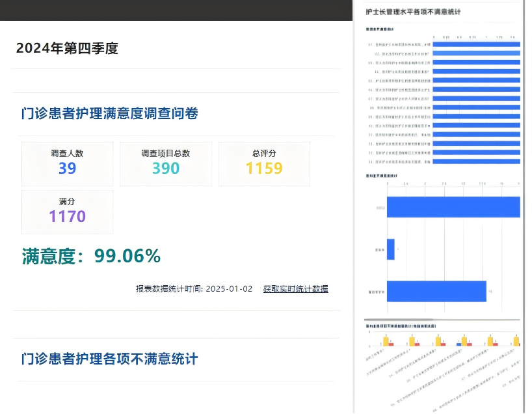Click the lighter blue highlighted bar in top chart
This screenshot has height=414, width=532.
tap(475, 53)
